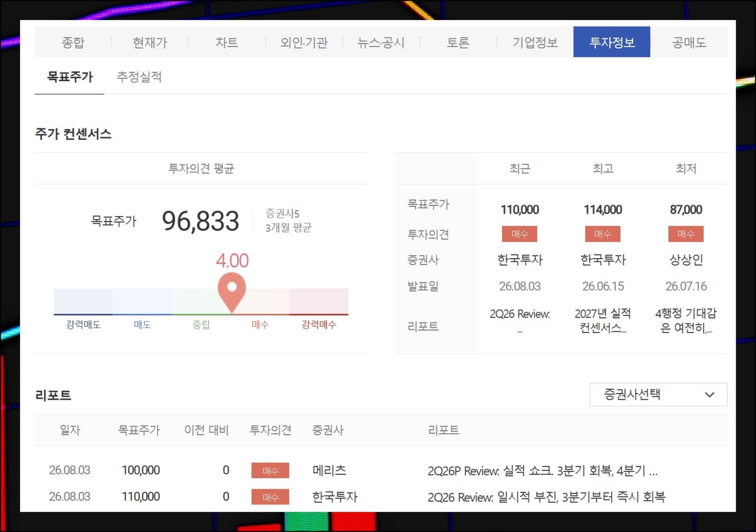Click the 매수 badge under 114,000 최고
The image size is (756, 532).
603,234
